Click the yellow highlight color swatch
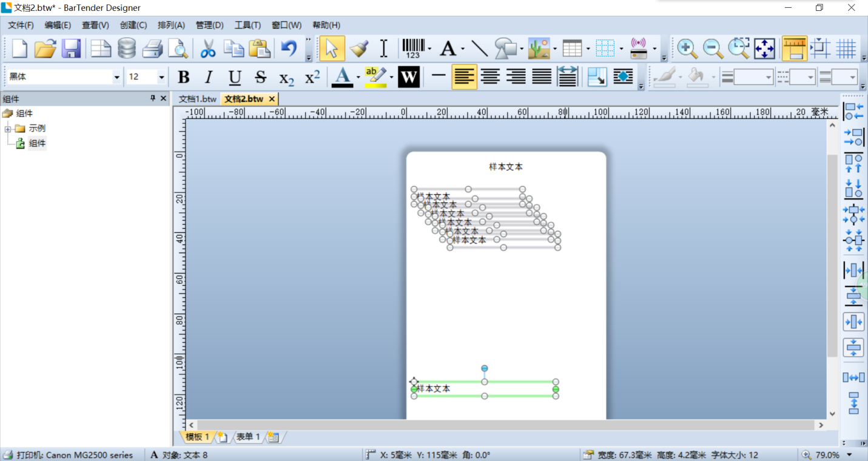The width and height of the screenshot is (868, 461). (375, 77)
